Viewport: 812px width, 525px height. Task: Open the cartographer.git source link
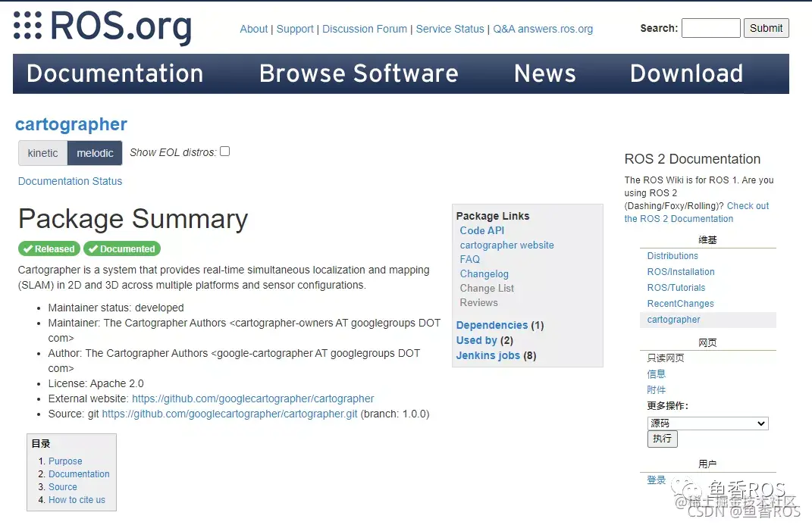[x=230, y=414]
